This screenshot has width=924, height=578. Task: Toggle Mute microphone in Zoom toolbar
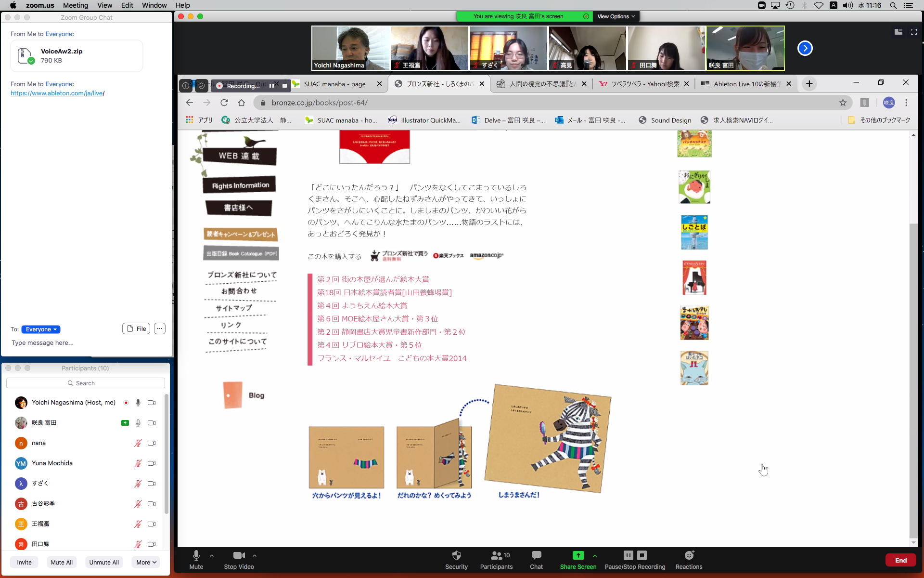pos(196,556)
